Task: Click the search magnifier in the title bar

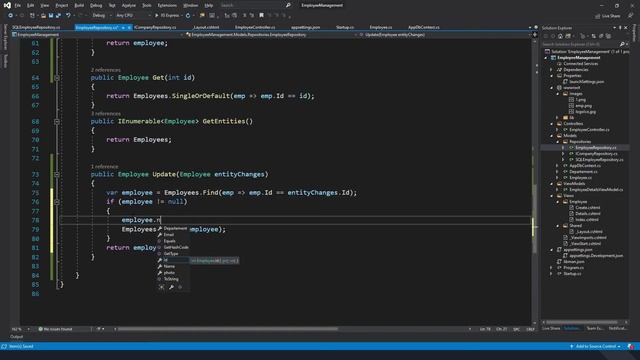Action: point(288,5)
